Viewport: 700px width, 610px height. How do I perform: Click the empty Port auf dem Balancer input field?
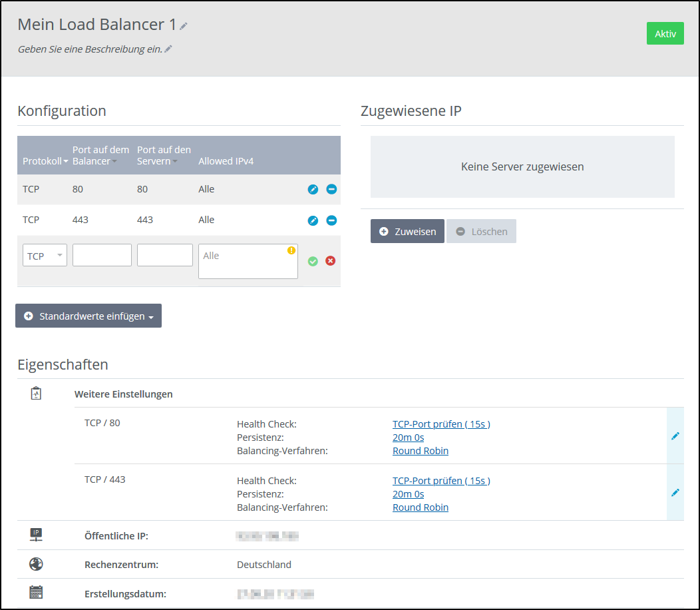(102, 255)
